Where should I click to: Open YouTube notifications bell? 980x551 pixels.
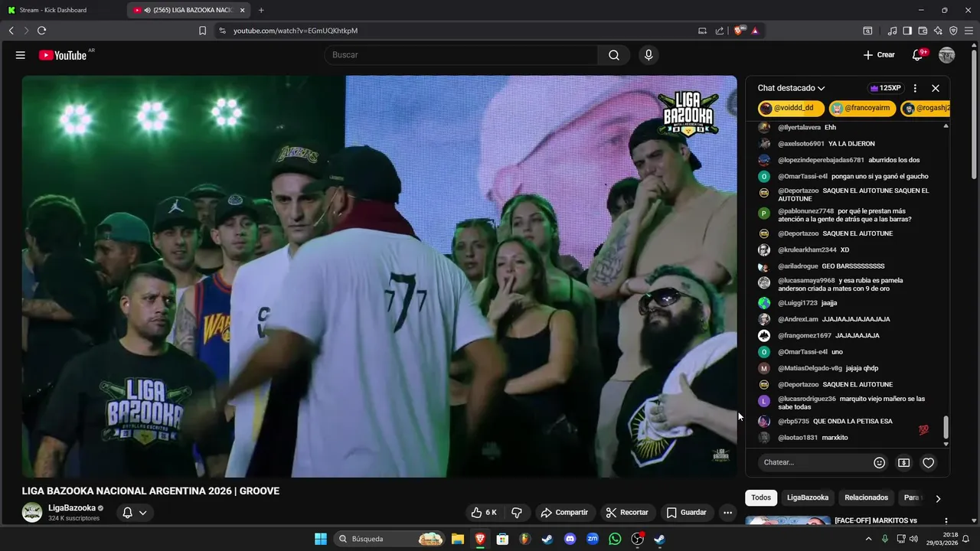point(917,55)
